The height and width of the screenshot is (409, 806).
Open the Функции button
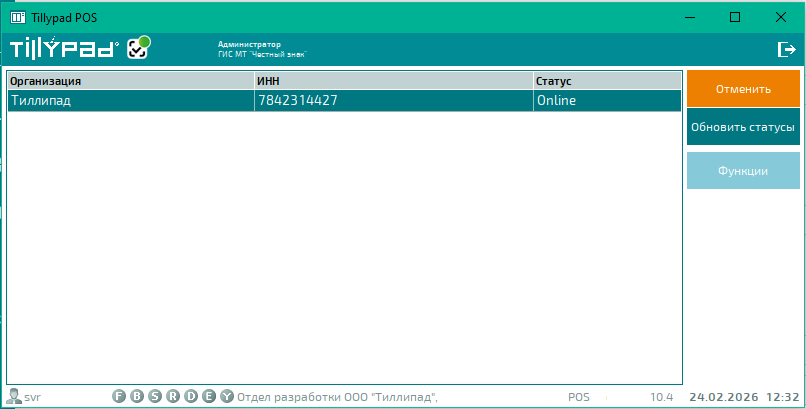[x=743, y=171]
